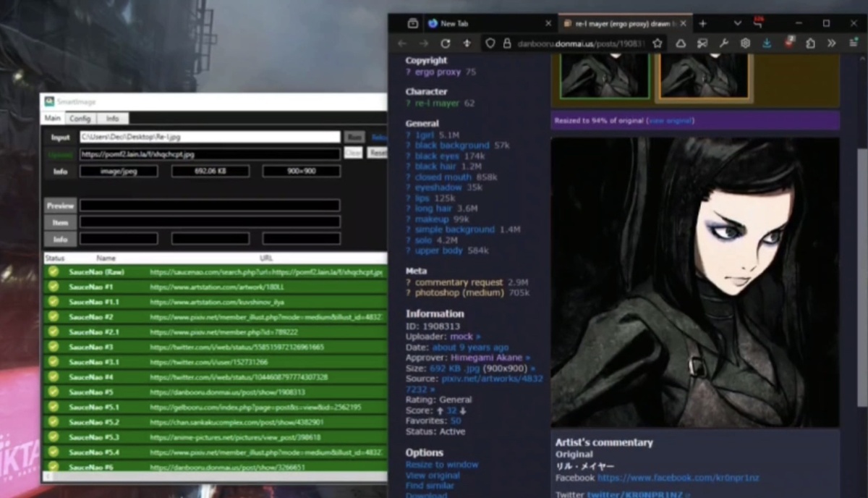Upvote the post with the up arrow
868x498 pixels.
pos(440,410)
